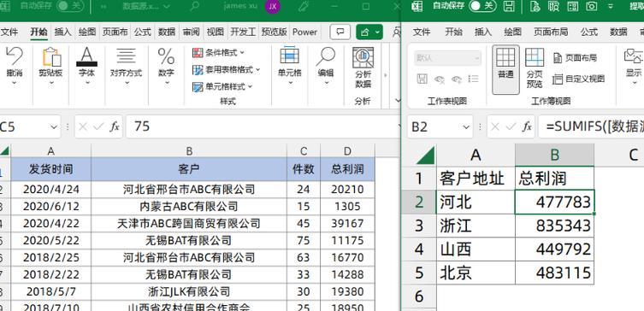Viewport: 644px width, 311px height.
Task: Select the cell with date 2020/4/22
Action: click(x=51, y=224)
